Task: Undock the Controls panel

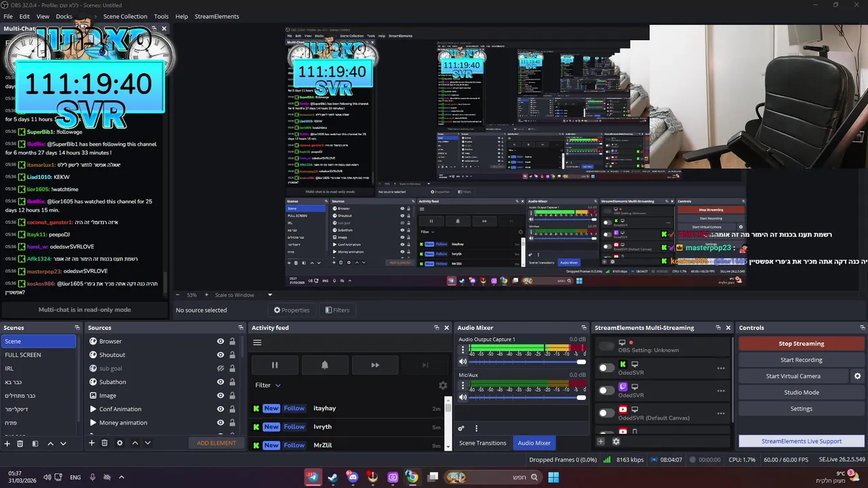Action: (863, 328)
